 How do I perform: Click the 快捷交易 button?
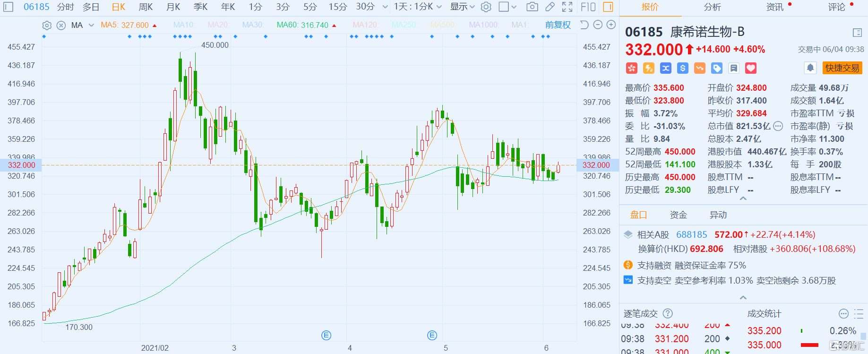pos(842,68)
